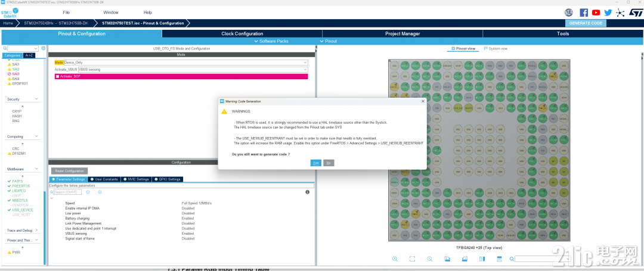Switch to Tools tab
Screen dimensions: 644x271
pyautogui.click(x=563, y=33)
